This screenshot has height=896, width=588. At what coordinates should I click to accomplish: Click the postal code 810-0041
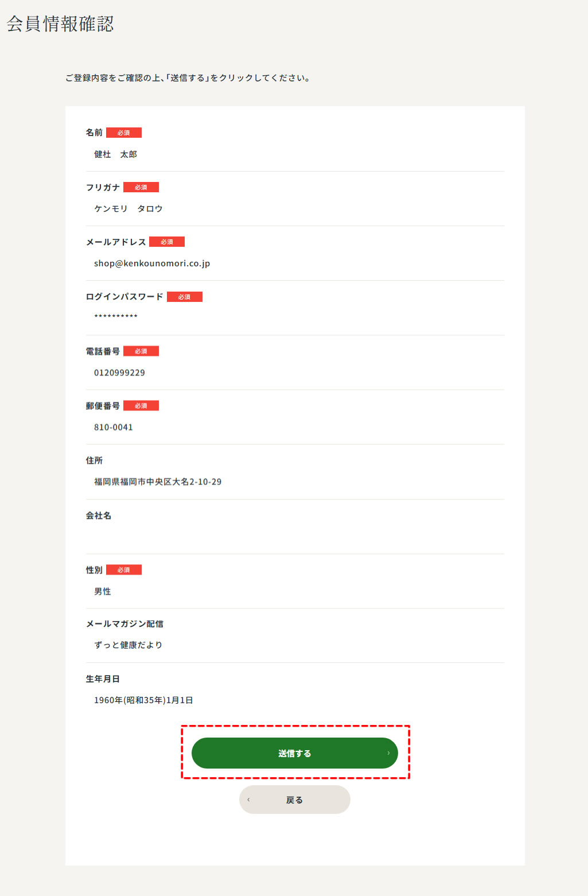click(114, 427)
